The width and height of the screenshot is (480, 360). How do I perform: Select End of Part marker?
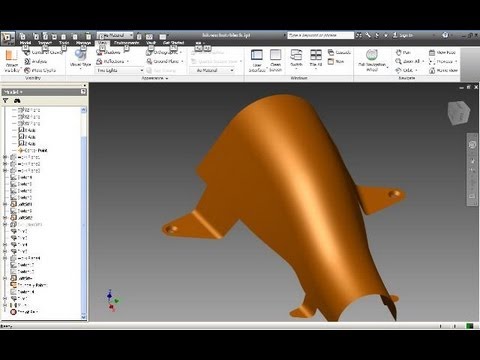coord(24,312)
